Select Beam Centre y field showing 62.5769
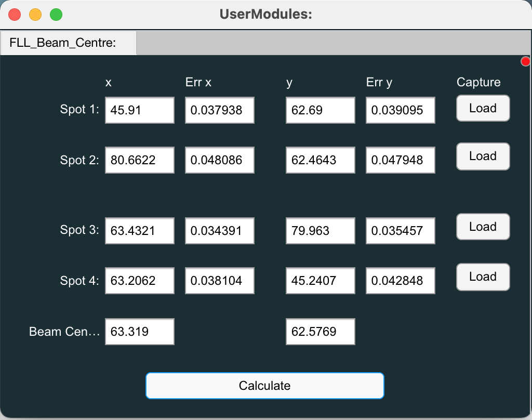Image resolution: width=532 pixels, height=420 pixels. coord(320,332)
